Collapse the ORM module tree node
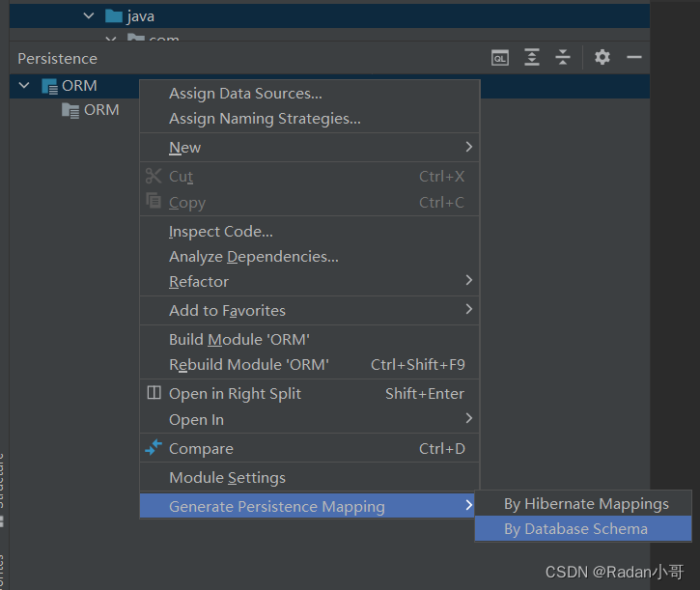This screenshot has width=700, height=590. [x=24, y=85]
